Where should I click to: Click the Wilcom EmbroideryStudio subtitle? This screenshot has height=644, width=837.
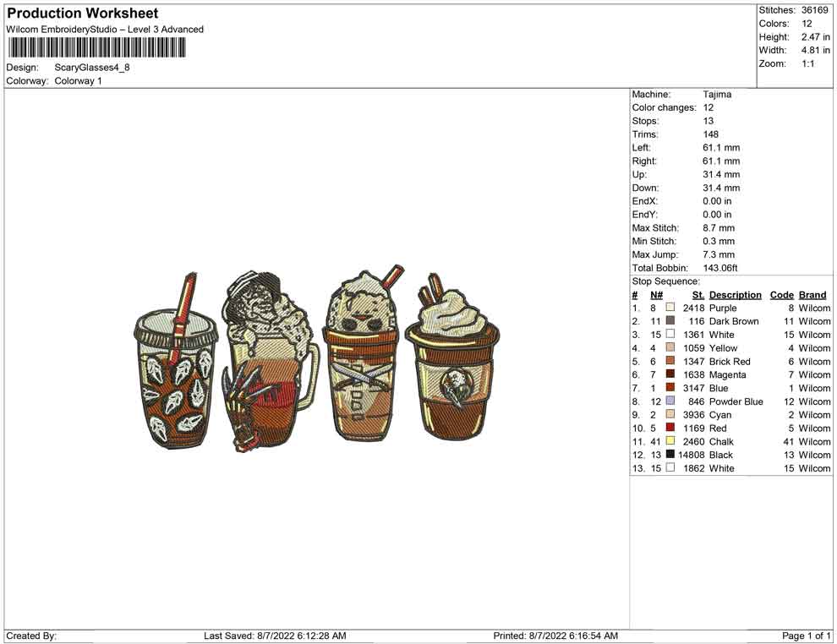(105, 30)
